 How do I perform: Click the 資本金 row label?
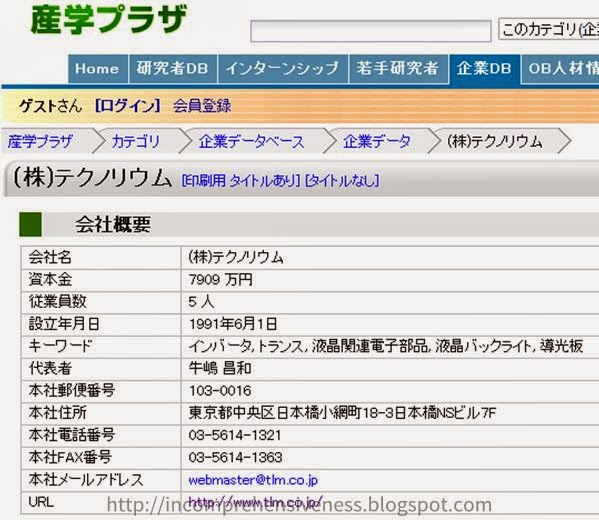[x=50, y=280]
